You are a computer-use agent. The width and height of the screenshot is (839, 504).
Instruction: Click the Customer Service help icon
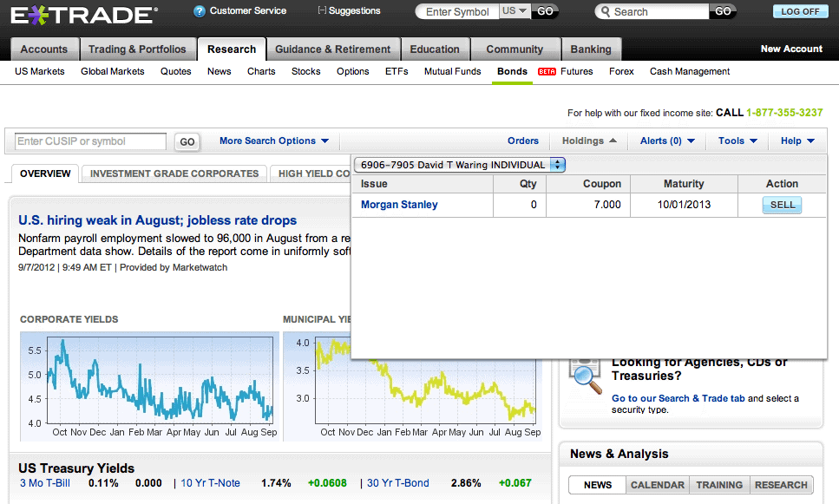point(200,11)
